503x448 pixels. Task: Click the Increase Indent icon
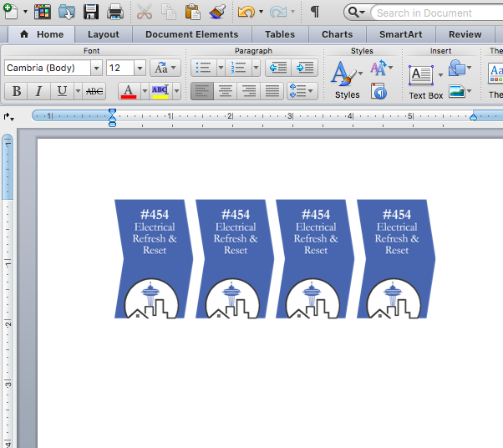pos(304,68)
